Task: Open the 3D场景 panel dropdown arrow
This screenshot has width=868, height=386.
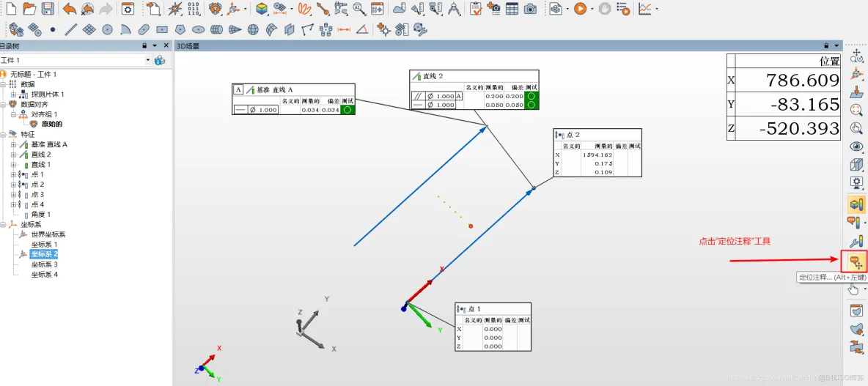Action: click(836, 46)
